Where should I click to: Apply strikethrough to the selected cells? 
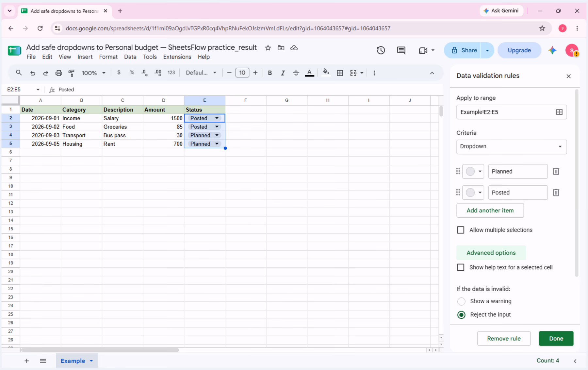click(x=296, y=73)
